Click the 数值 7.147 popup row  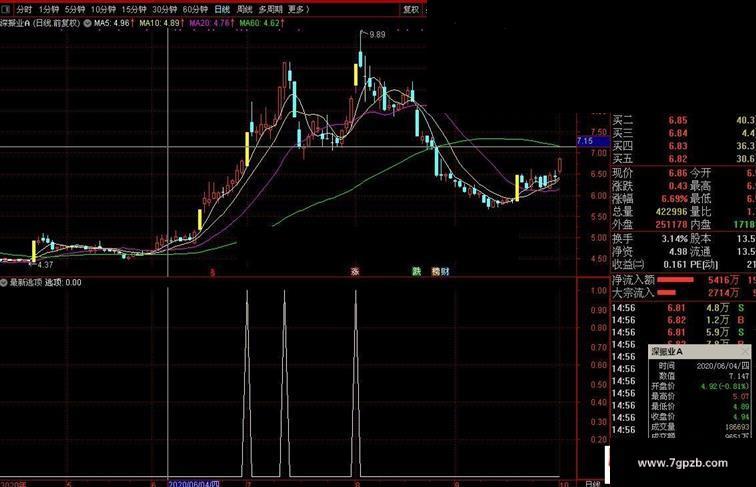click(700, 376)
